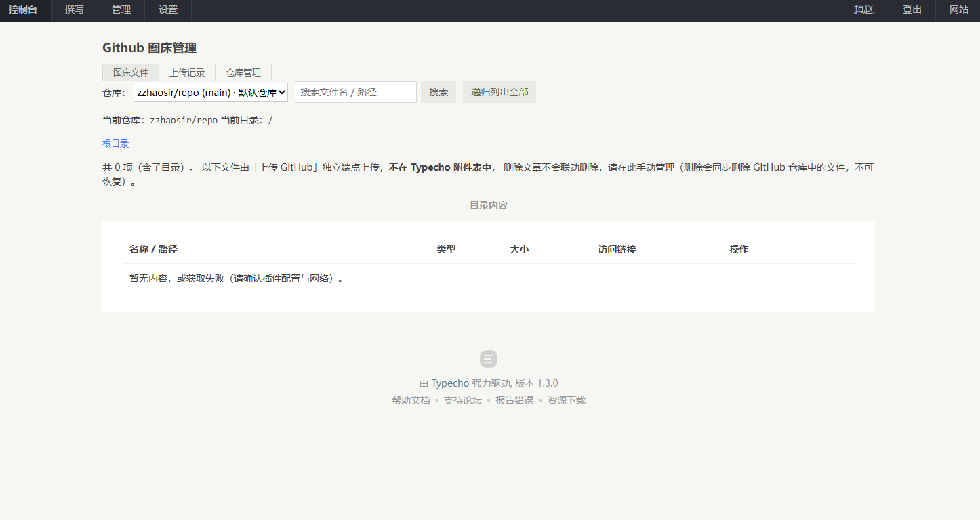This screenshot has width=980, height=520.
Task: Open the Typecho link in footer
Action: pos(450,383)
